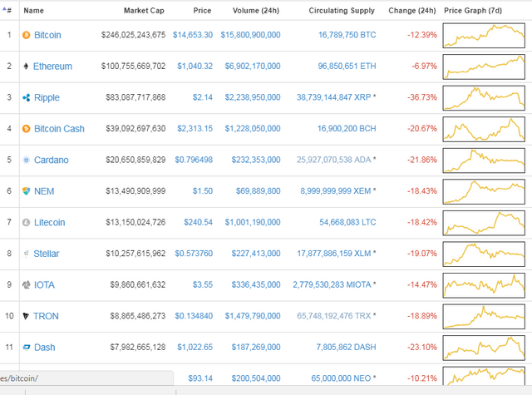
Task: Click the Bitcoin Cash logo icon
Action: pos(26,129)
